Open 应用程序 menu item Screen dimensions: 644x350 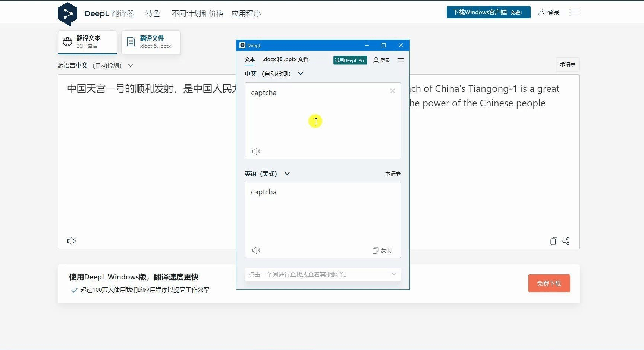[x=246, y=13]
